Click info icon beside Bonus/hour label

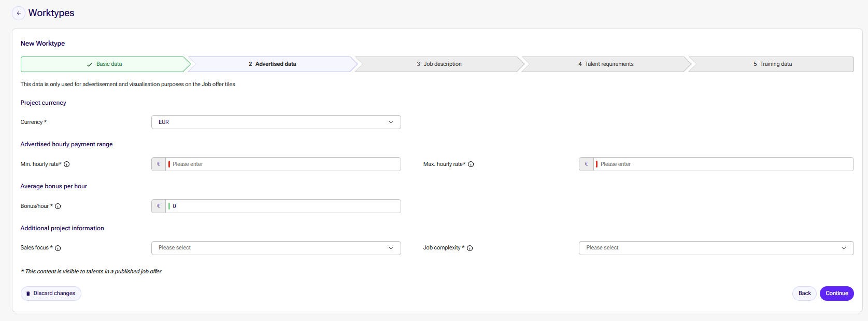pyautogui.click(x=58, y=206)
